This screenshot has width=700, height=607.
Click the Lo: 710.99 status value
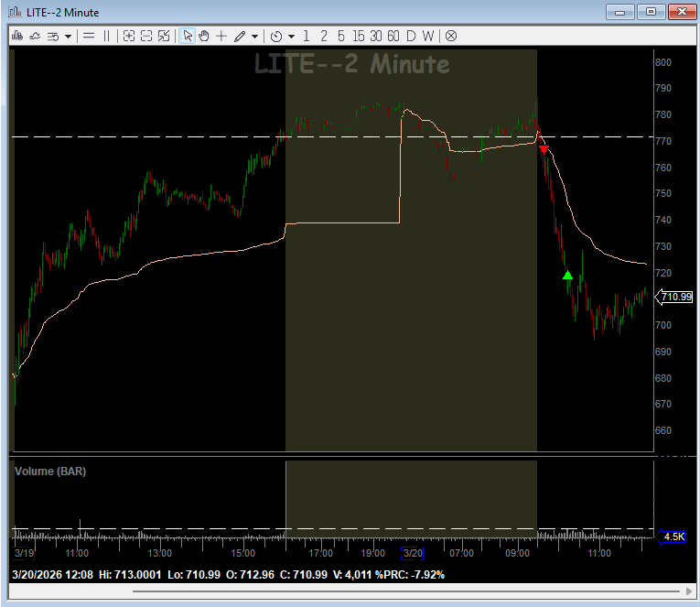(194, 574)
